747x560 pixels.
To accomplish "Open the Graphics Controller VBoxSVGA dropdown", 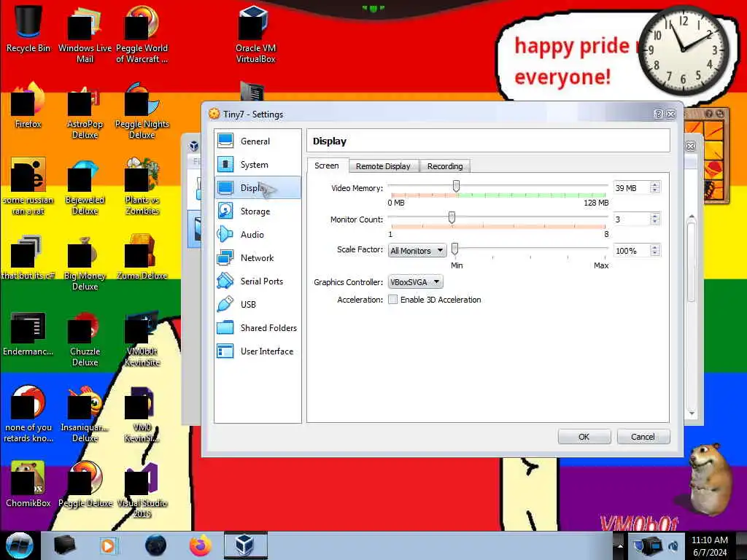I will 415,282.
